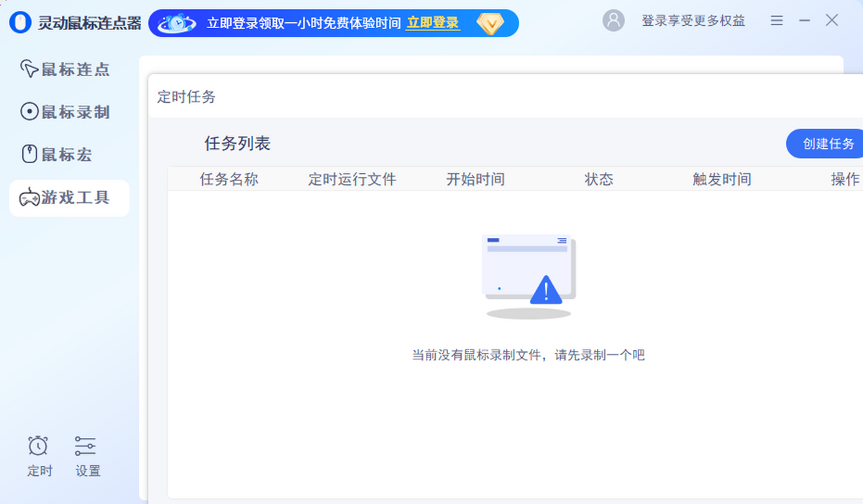Click the mouse icon beside 鼠标宏

[29, 155]
